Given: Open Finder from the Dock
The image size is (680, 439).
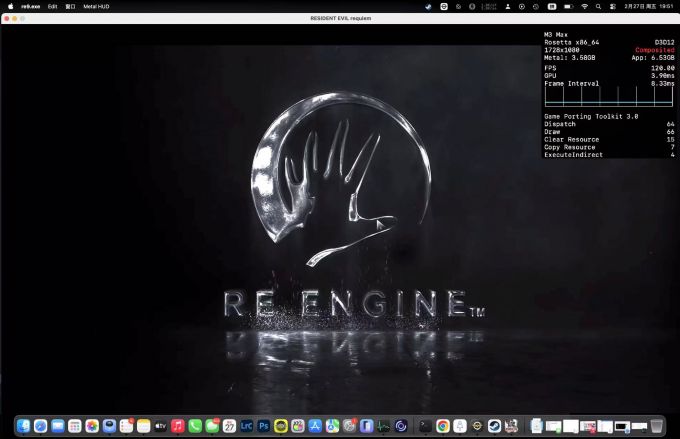Looking at the screenshot, I should pos(23,426).
